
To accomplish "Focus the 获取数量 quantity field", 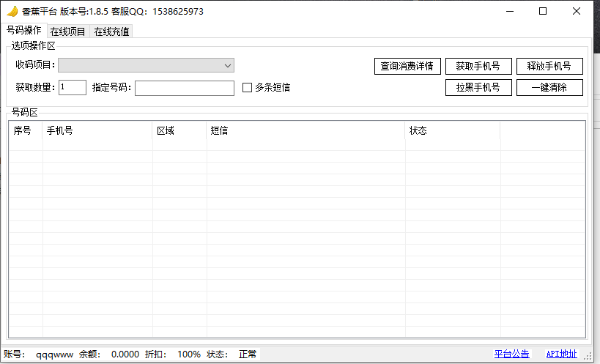I will [73, 88].
